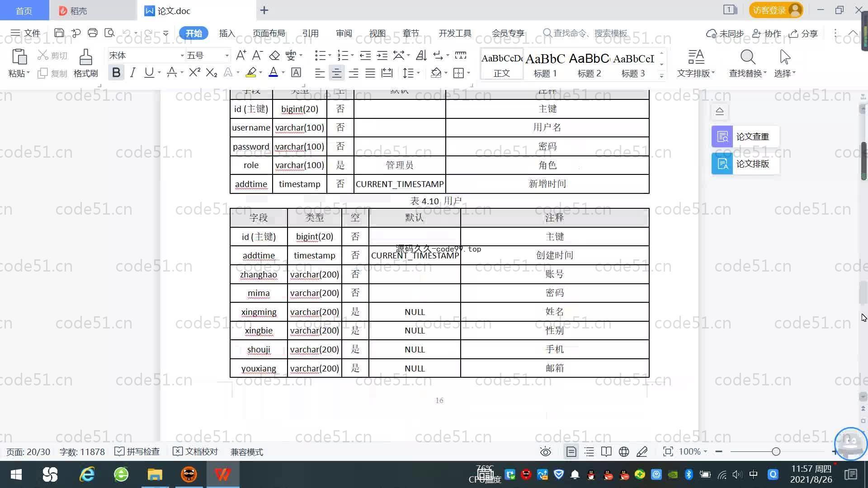Toggle 拼写检查 in status bar
Screen dimensions: 868x488
[x=137, y=452]
